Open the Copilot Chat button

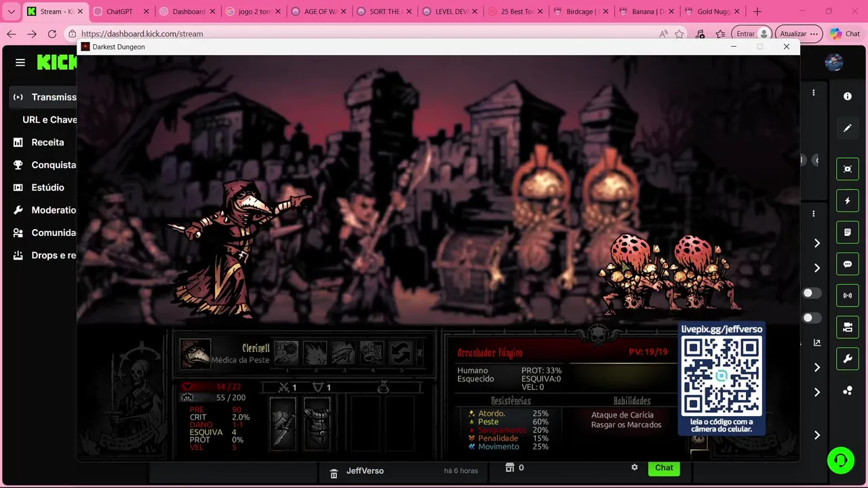tap(845, 34)
